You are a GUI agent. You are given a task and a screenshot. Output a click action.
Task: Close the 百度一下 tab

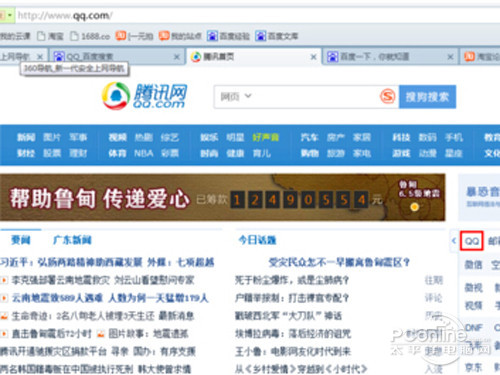click(x=450, y=57)
